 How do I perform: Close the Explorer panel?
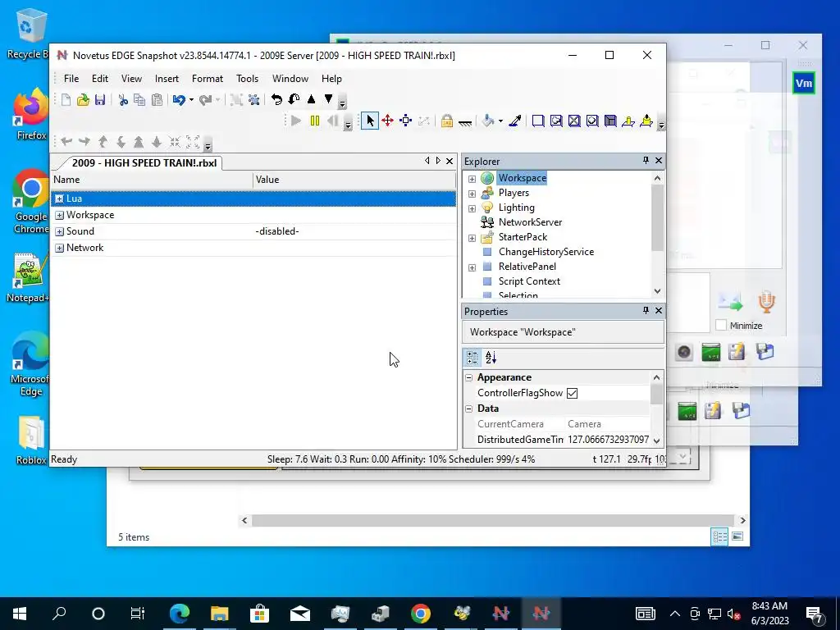[659, 161]
